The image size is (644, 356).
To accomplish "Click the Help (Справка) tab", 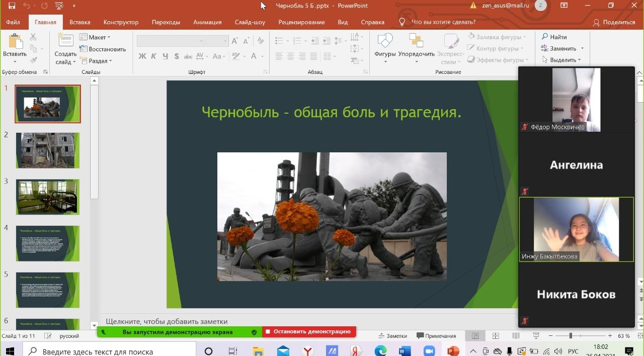I will click(x=373, y=22).
